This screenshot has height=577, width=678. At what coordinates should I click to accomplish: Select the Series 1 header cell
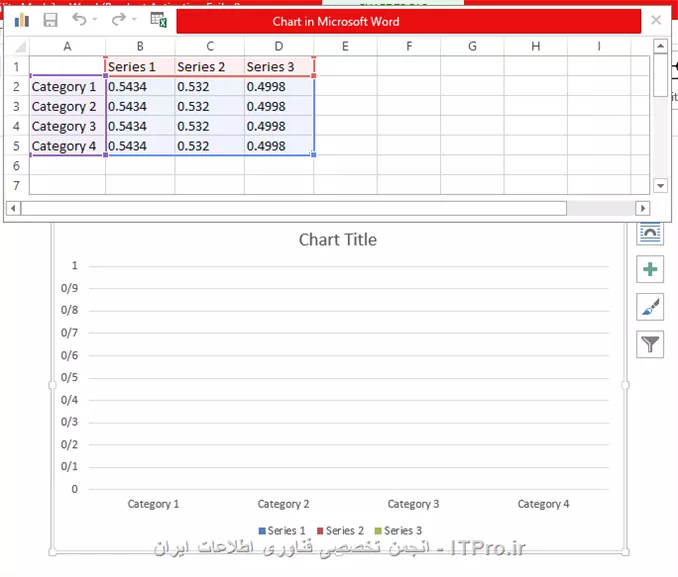[x=140, y=67]
